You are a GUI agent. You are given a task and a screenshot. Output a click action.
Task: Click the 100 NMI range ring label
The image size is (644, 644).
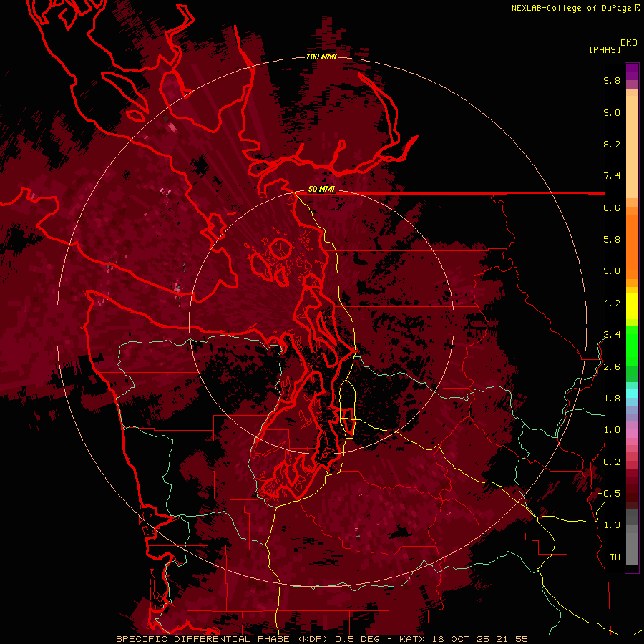tap(321, 57)
